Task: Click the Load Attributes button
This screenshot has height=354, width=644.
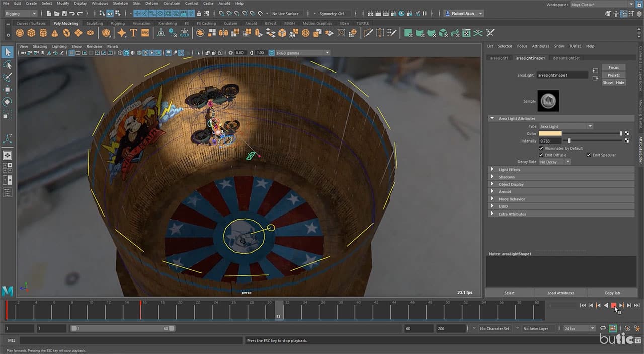Action: 561,293
